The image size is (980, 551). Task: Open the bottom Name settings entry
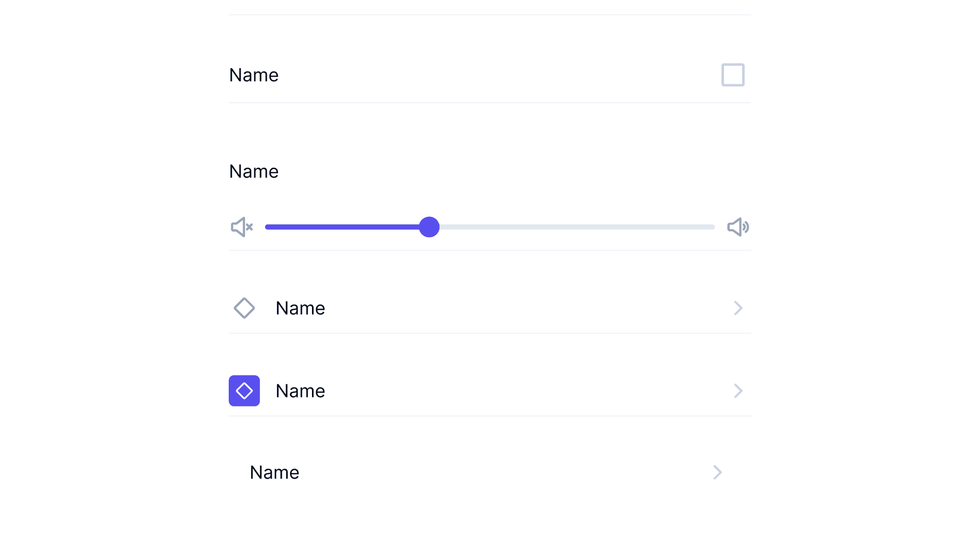click(274, 472)
